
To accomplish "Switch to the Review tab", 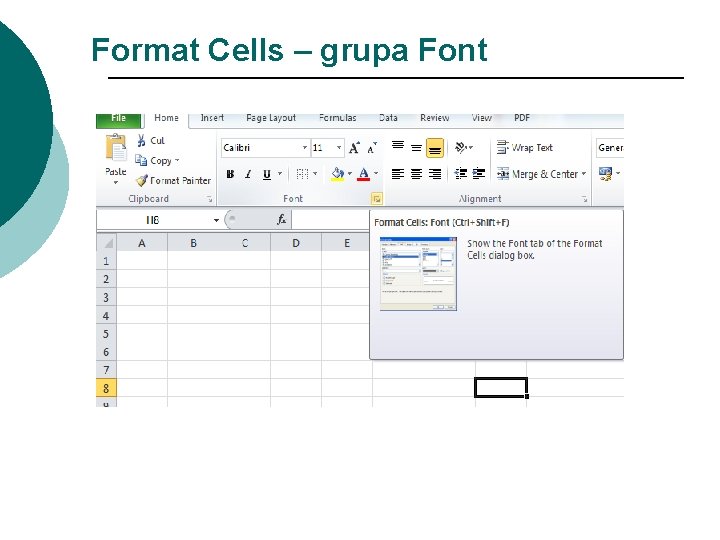I will [x=434, y=118].
